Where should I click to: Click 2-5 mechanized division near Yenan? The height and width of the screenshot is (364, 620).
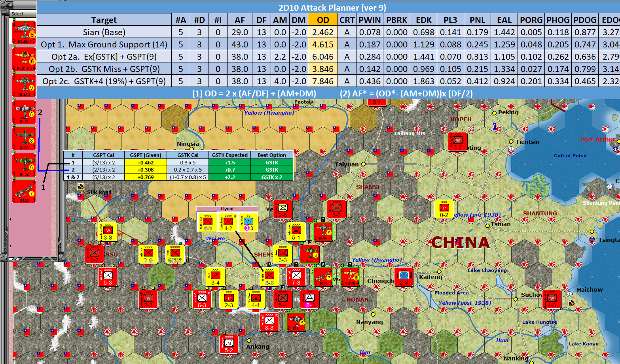pyautogui.click(x=283, y=209)
